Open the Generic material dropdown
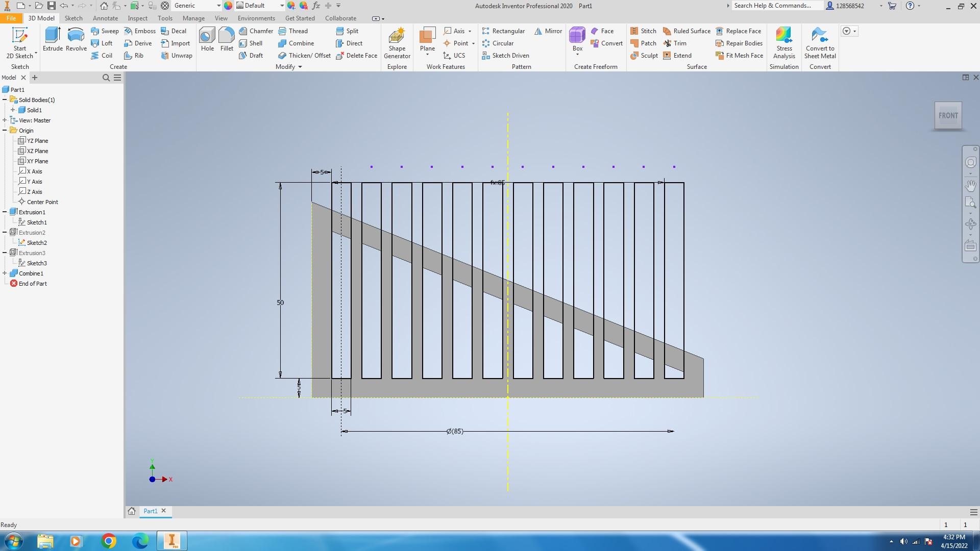The height and width of the screenshot is (551, 980). 218,6
